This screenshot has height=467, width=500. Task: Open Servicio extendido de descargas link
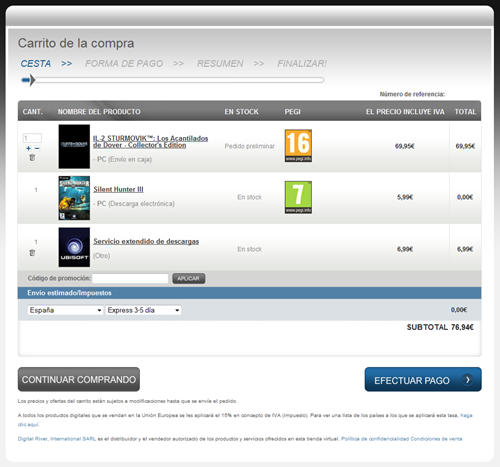point(146,241)
